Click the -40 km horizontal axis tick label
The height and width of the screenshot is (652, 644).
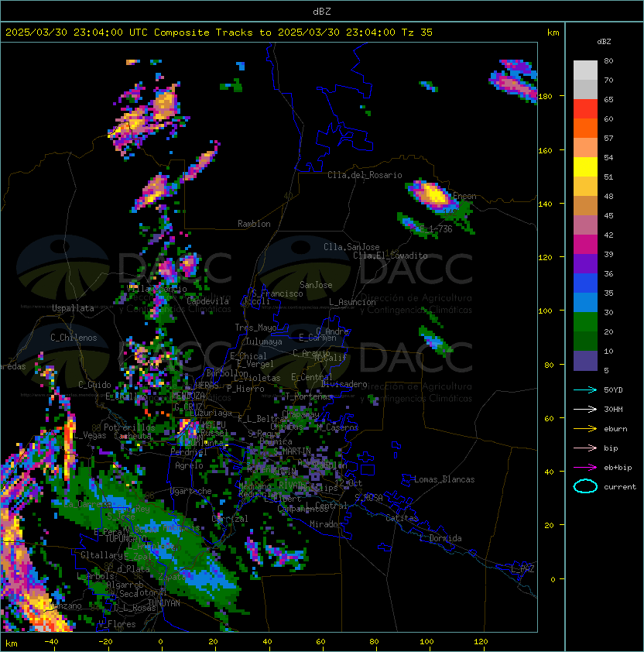pos(51,642)
